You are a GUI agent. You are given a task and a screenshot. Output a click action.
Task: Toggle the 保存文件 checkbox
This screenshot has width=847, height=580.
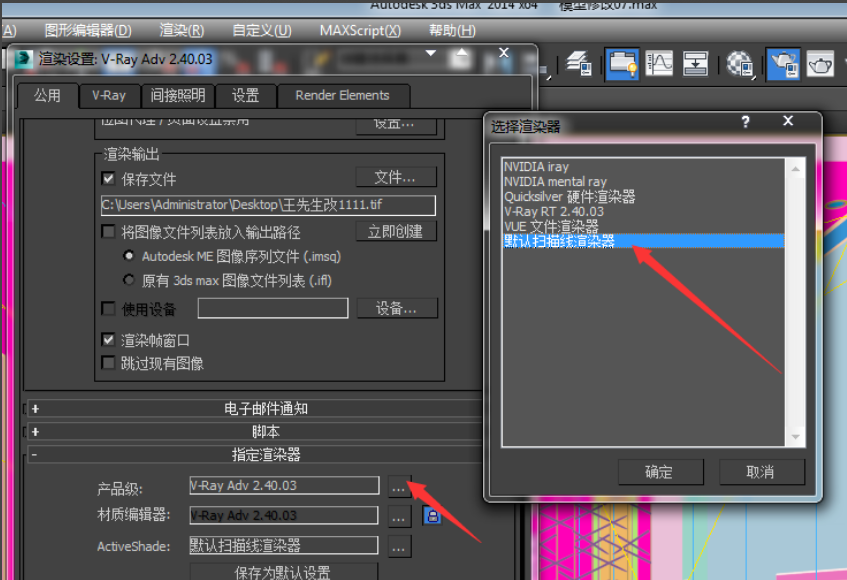109,179
